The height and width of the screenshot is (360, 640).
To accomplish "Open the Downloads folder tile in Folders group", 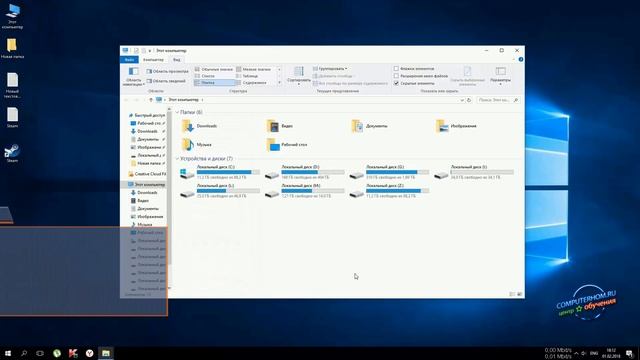I will 200,126.
